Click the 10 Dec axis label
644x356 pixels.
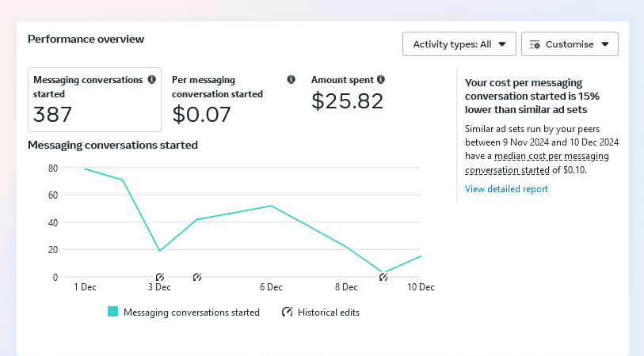point(421,287)
